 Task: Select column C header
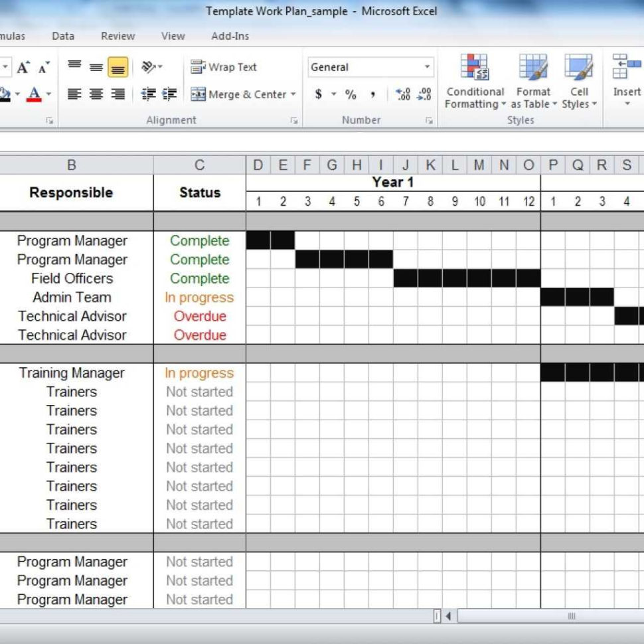(200, 165)
